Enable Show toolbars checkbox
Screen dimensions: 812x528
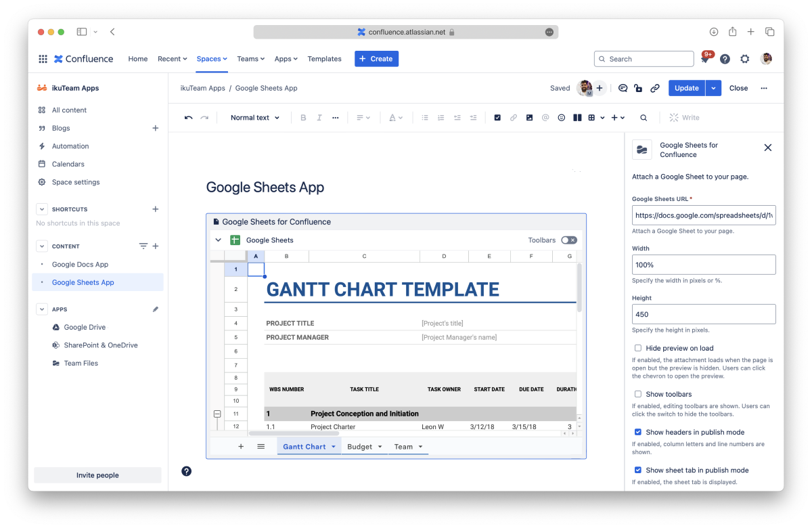[638, 394]
